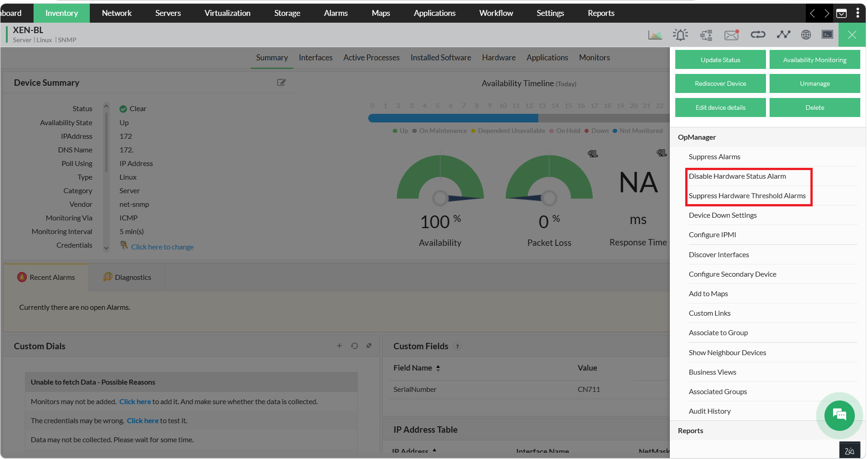Open the Settings menu in top navigation
This screenshot has width=868, height=459.
click(x=550, y=13)
